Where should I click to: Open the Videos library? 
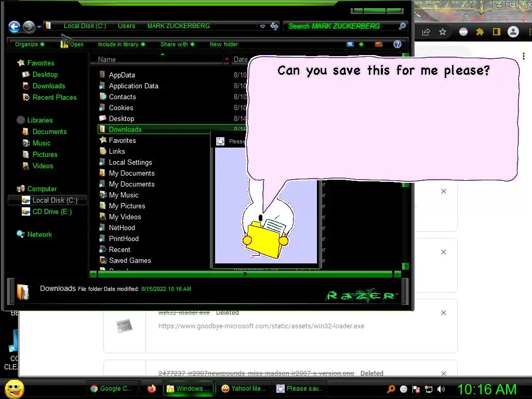43,166
